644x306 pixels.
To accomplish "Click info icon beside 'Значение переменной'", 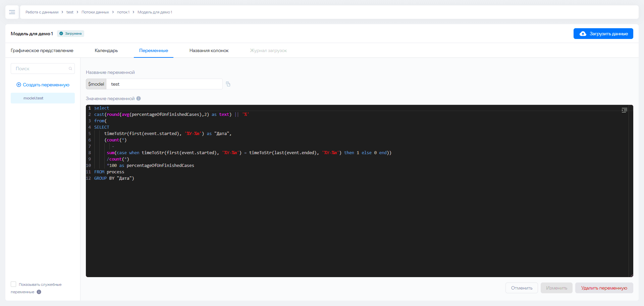I will point(139,98).
